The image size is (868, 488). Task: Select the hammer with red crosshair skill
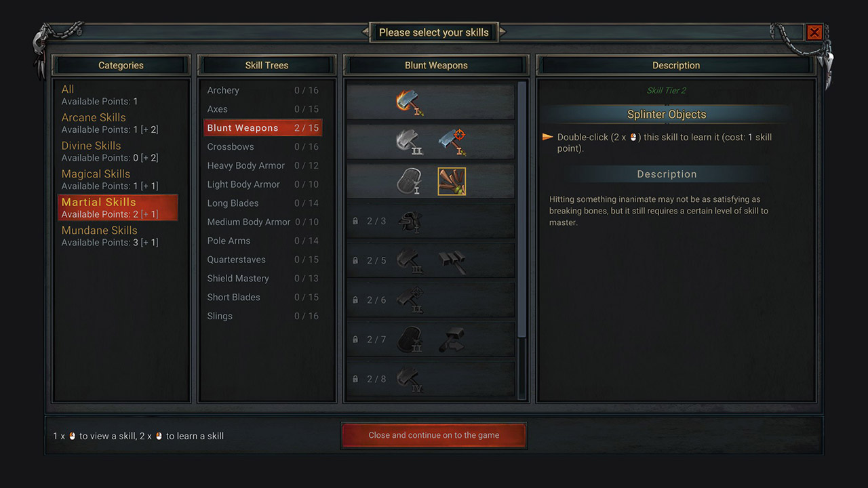click(452, 142)
